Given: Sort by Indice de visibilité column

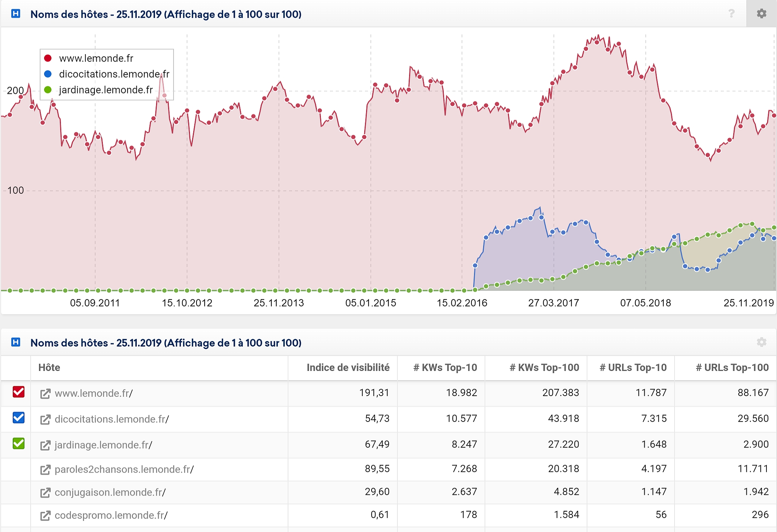Looking at the screenshot, I should (x=348, y=368).
